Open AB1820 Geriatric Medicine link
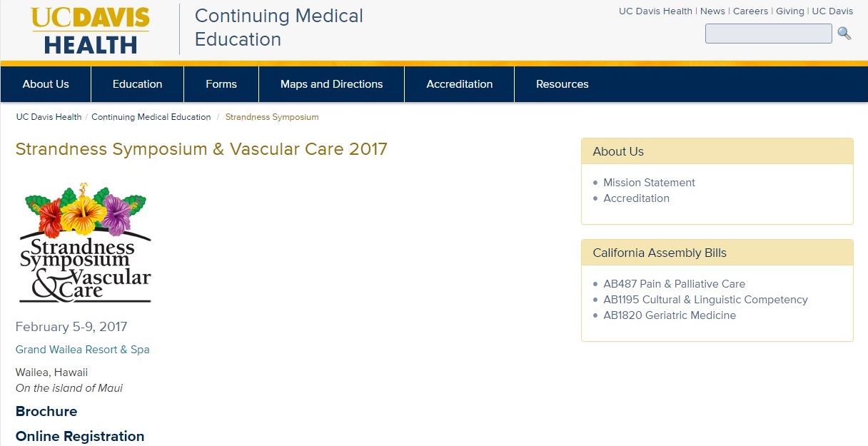868x446 pixels. coord(670,315)
